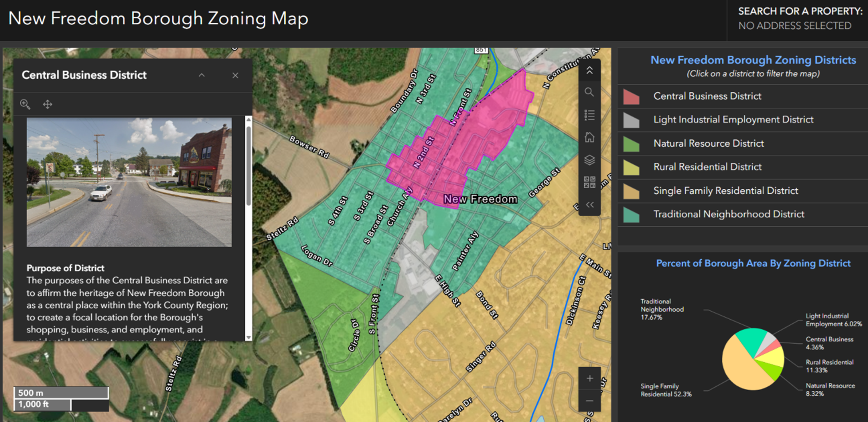Filter map by Natural Resource District
Screen dimensions: 868x422
pos(708,143)
